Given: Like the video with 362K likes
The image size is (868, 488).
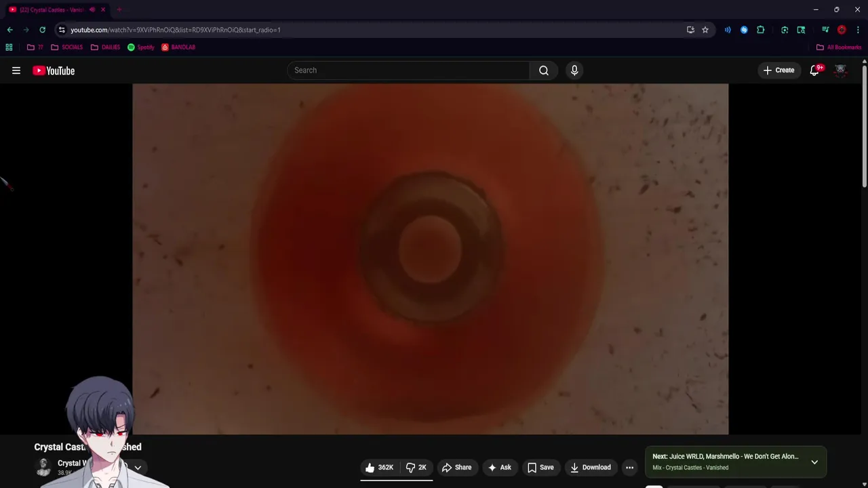Looking at the screenshot, I should (379, 468).
